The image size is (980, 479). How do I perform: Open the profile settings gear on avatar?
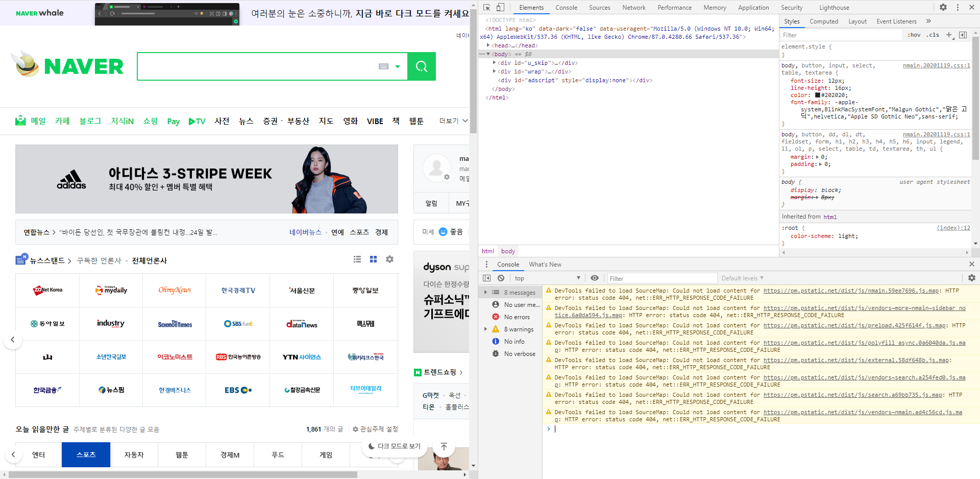tap(447, 177)
